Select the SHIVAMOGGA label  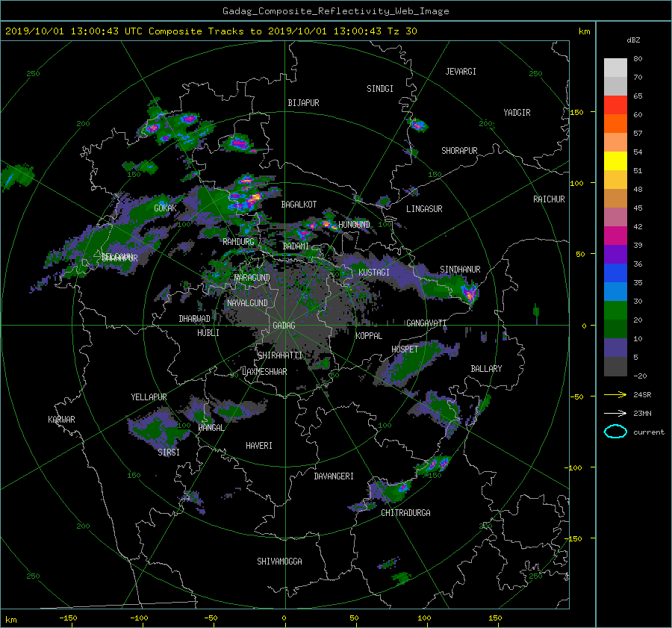point(279,562)
